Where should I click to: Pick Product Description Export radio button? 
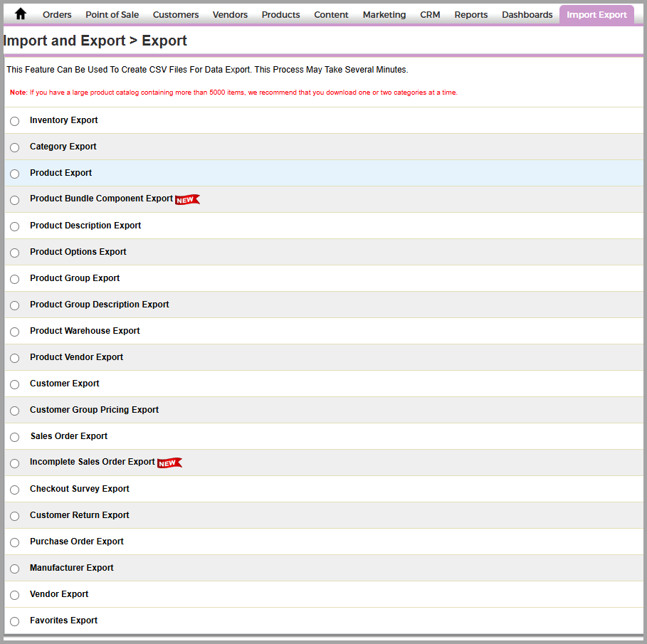click(14, 227)
